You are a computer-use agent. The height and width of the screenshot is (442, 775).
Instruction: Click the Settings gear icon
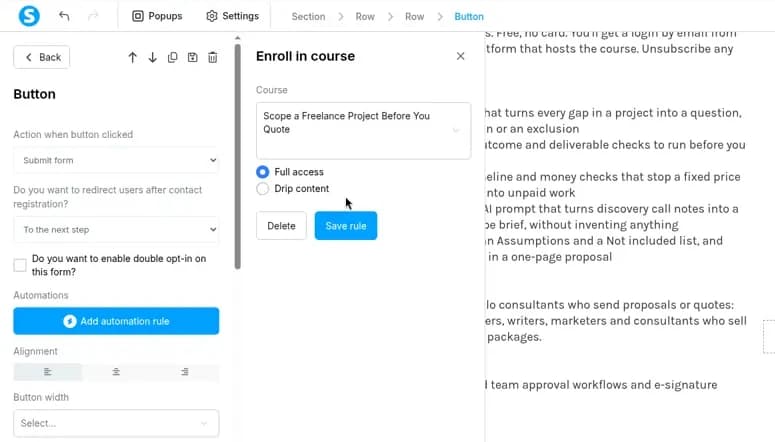(212, 16)
